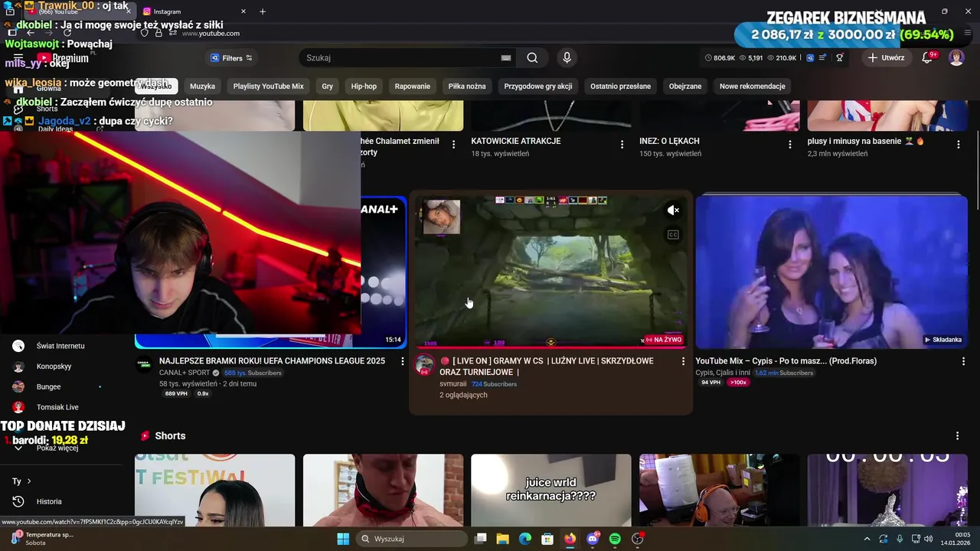Open volume control in system tray

point(928,539)
